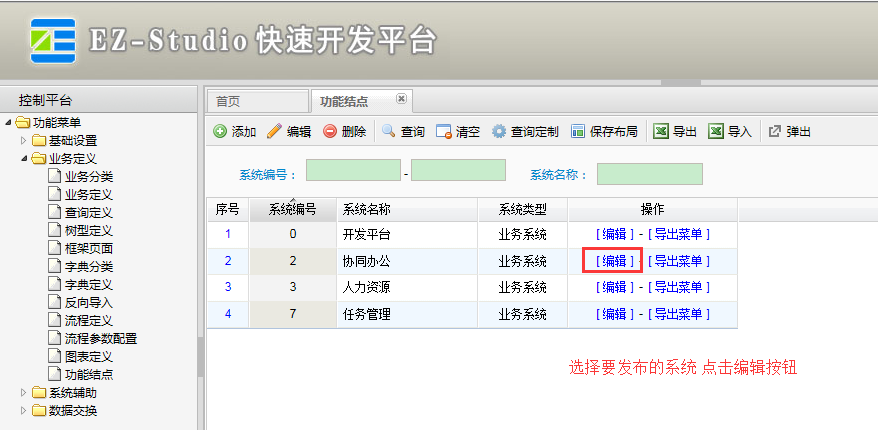Image resolution: width=878 pixels, height=430 pixels.
Task: Click 导出菜单 link for 人力资源 row
Action: coord(679,287)
